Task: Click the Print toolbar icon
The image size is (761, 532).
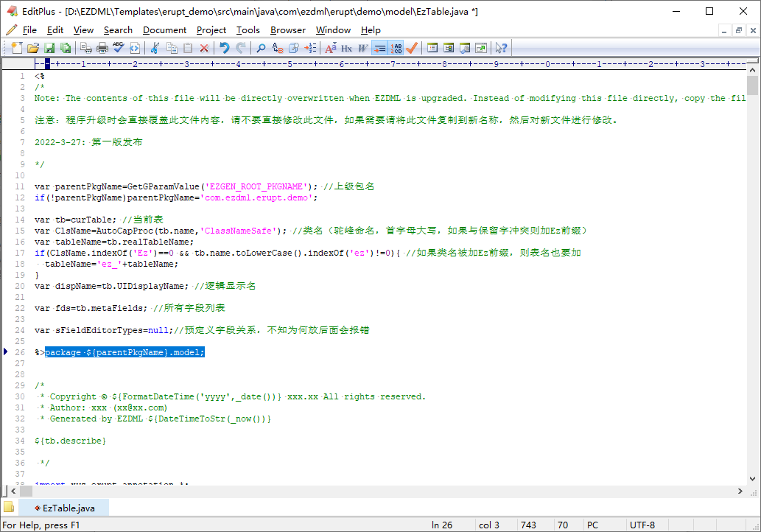Action: tap(102, 48)
